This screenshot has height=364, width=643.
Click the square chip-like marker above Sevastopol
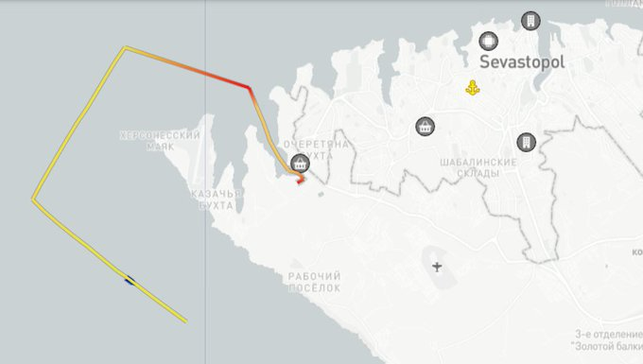pyautogui.click(x=489, y=41)
